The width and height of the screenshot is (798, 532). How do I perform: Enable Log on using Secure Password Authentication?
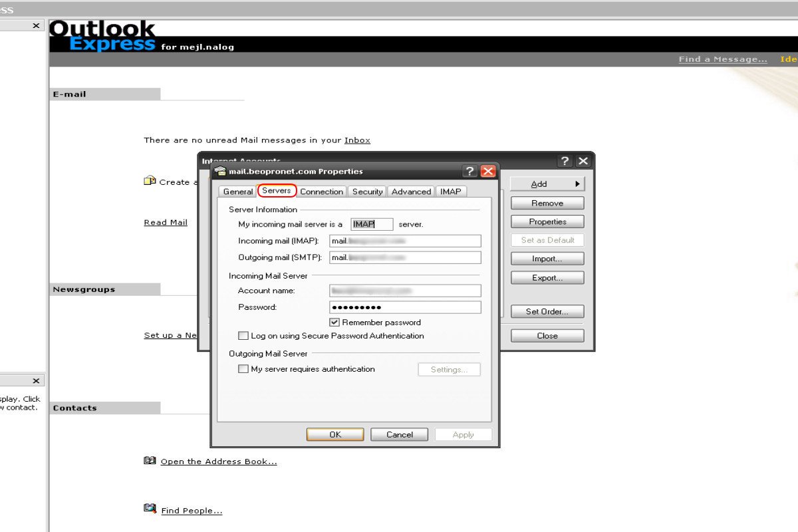pyautogui.click(x=243, y=336)
